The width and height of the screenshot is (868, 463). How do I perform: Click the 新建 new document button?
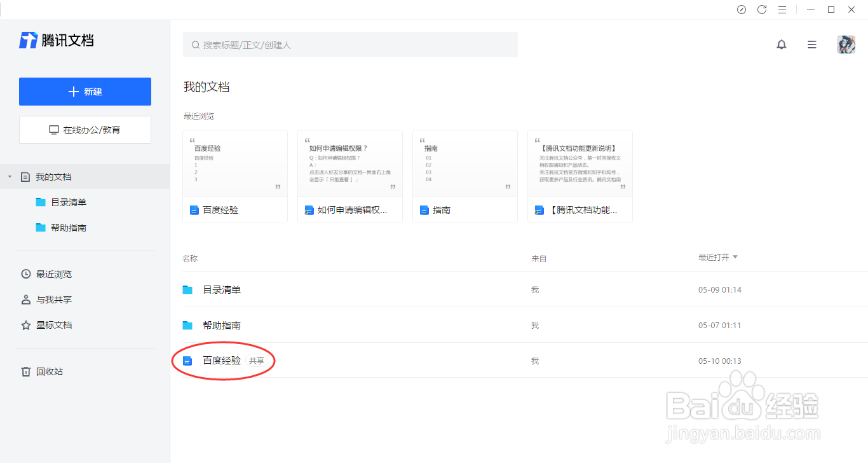tap(85, 91)
